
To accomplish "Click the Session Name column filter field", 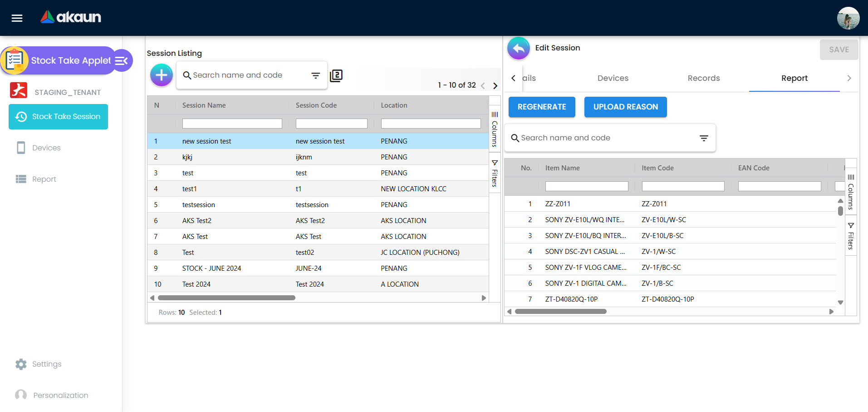I will (x=232, y=124).
